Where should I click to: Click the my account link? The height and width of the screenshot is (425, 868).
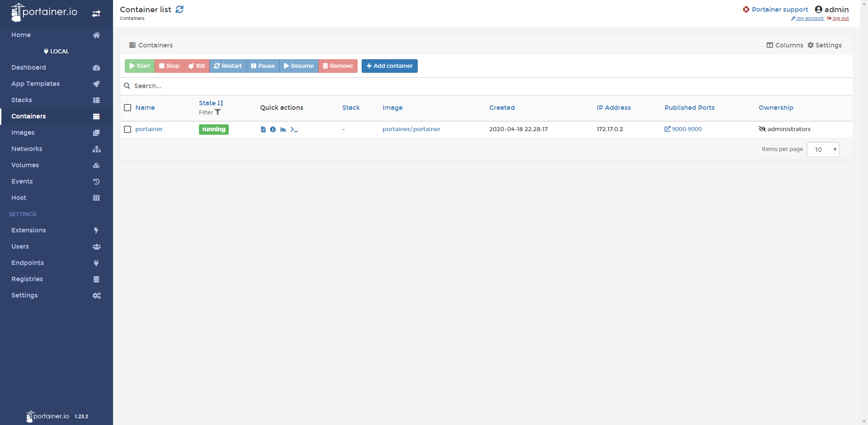tap(807, 19)
